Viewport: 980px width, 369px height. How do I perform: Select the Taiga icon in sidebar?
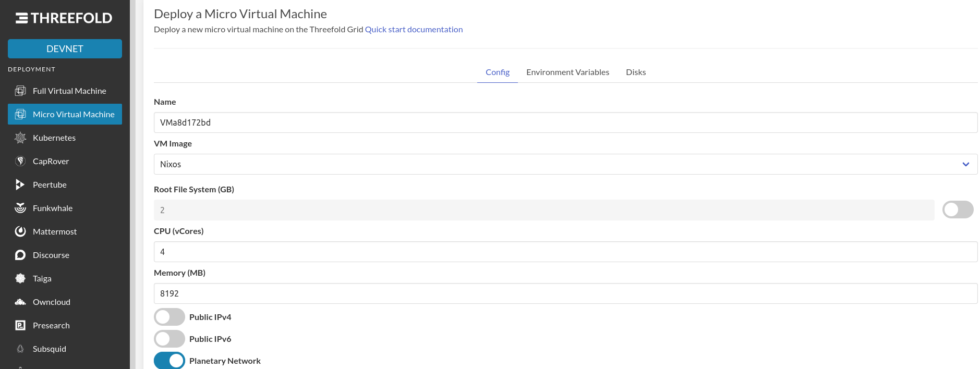(20, 278)
